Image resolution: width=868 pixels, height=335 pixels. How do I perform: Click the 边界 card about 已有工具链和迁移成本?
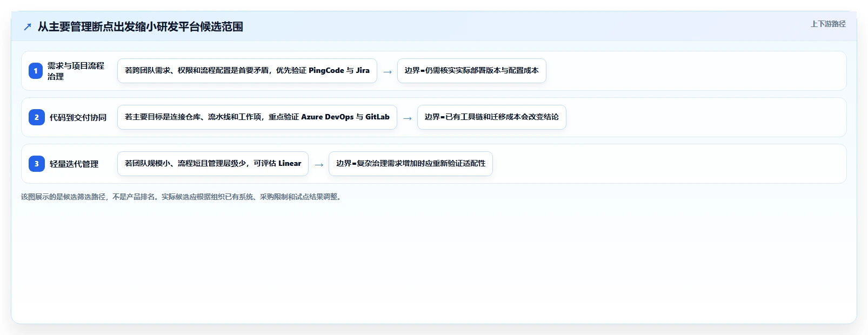[492, 117]
